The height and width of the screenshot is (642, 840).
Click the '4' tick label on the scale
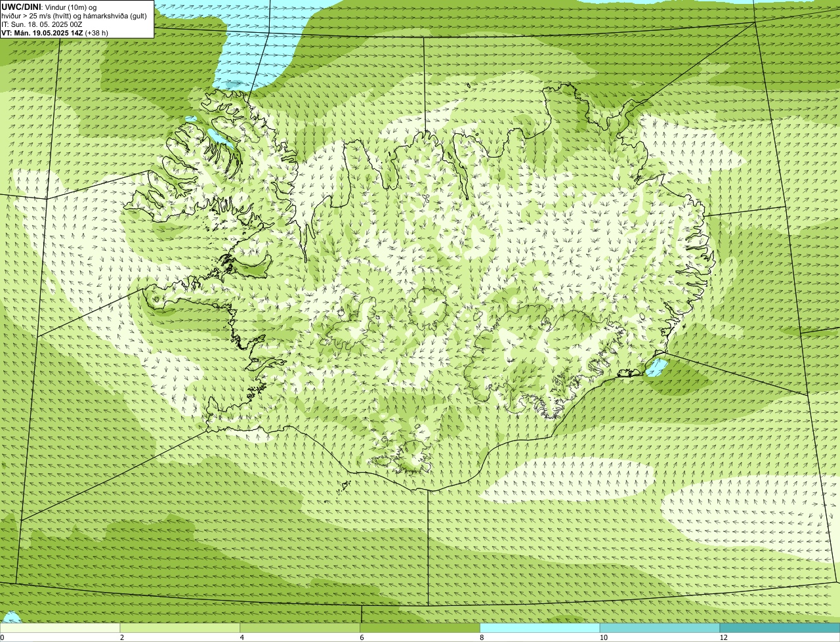click(242, 637)
